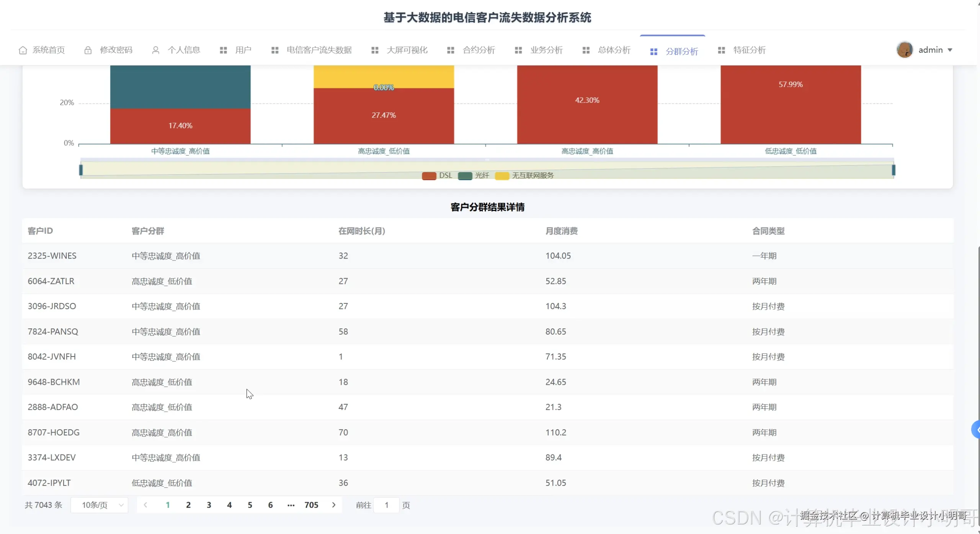
Task: Click next page arrow in pagination
Action: pos(334,505)
